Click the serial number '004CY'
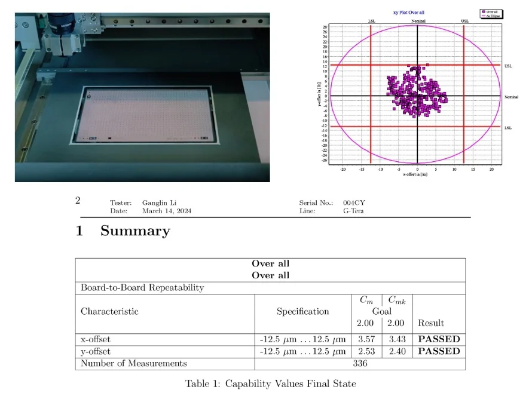Image resolution: width=532 pixels, height=399 pixels. coord(354,202)
